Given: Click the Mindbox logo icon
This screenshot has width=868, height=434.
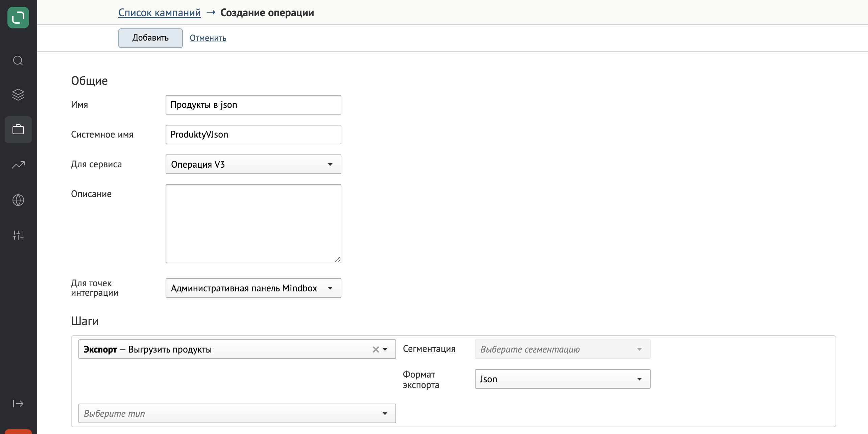Looking at the screenshot, I should point(18,18).
